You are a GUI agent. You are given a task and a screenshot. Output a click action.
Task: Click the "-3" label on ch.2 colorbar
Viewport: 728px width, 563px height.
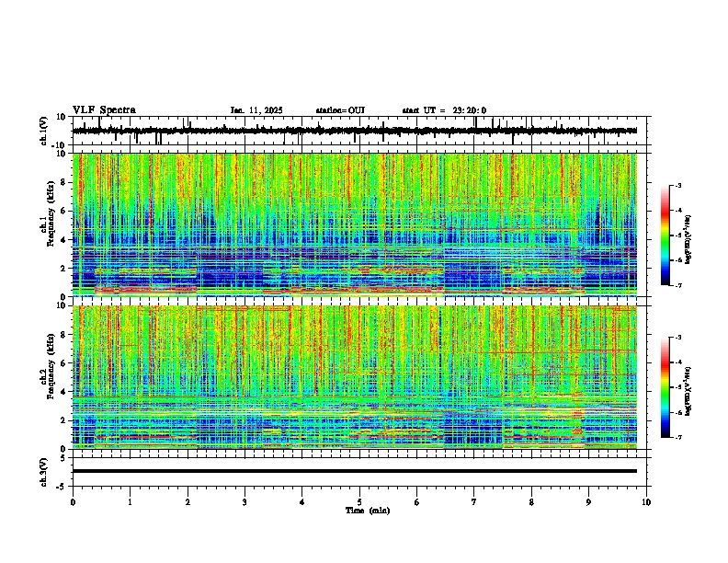pyautogui.click(x=677, y=338)
